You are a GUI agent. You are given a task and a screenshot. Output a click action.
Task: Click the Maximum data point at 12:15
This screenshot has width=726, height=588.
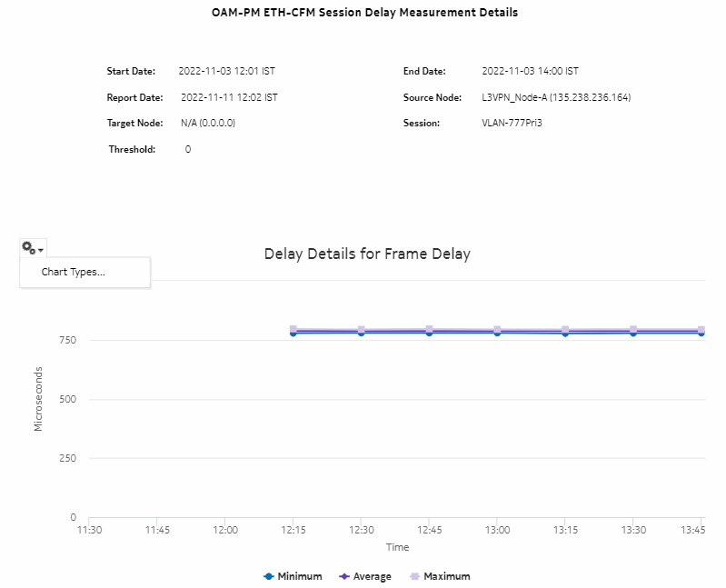[x=293, y=329]
